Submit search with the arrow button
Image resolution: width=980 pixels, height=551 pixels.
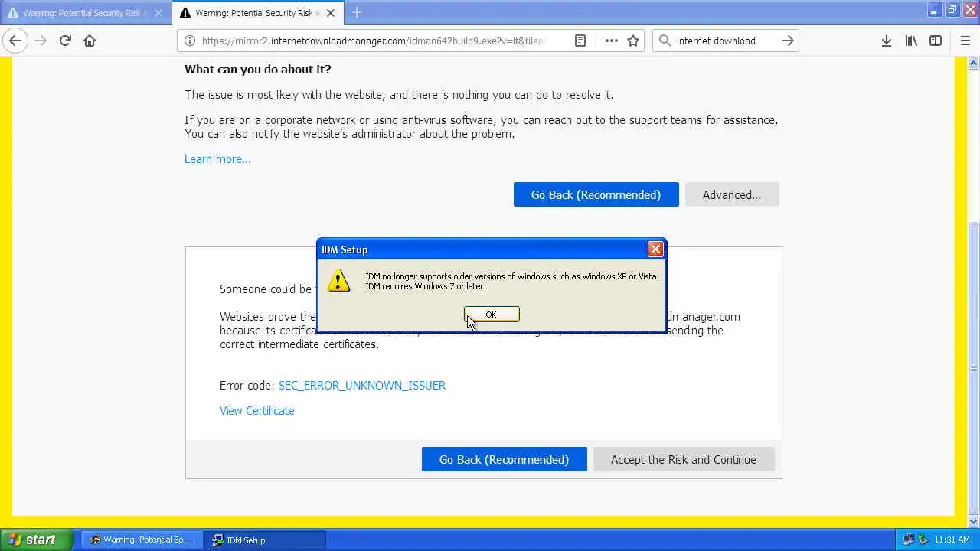tap(787, 41)
